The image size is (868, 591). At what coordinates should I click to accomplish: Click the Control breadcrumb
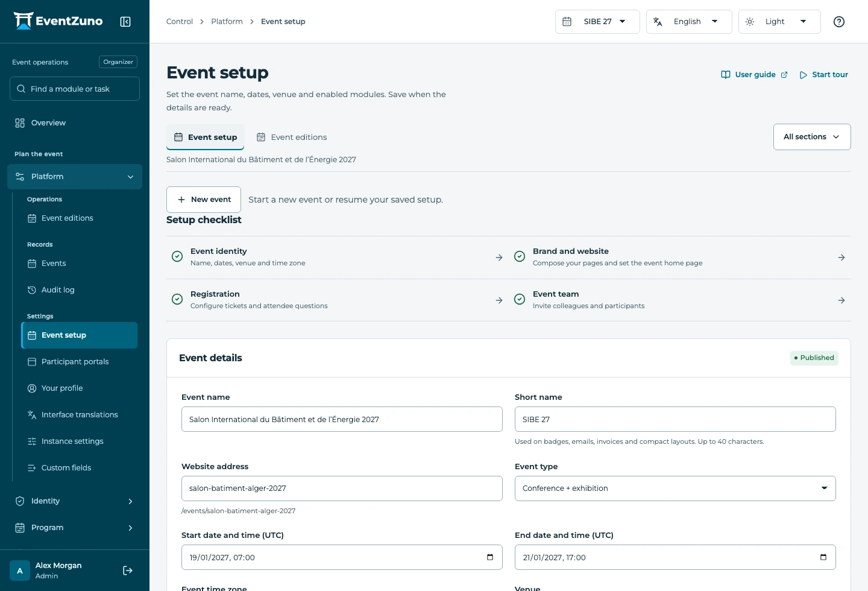[x=180, y=22]
